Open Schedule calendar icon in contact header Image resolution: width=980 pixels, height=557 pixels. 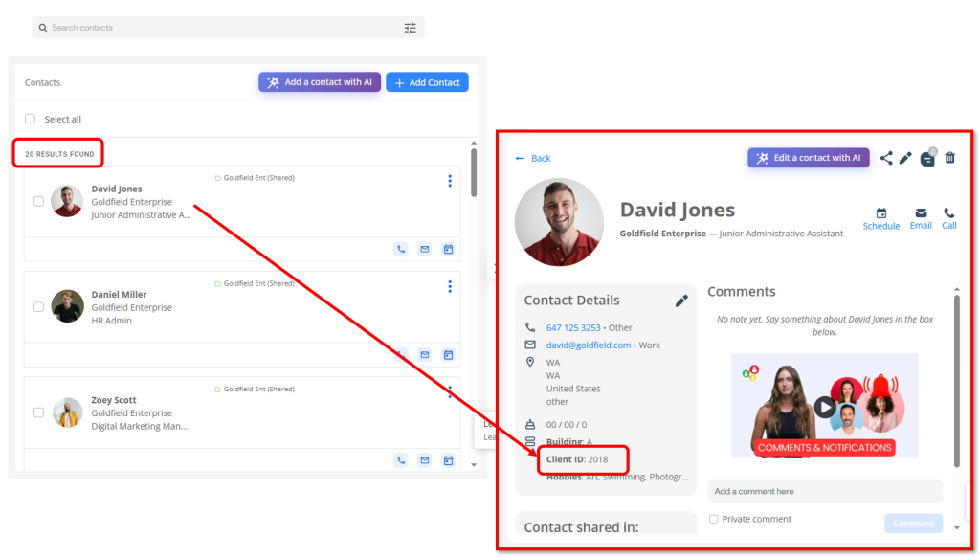pyautogui.click(x=881, y=213)
